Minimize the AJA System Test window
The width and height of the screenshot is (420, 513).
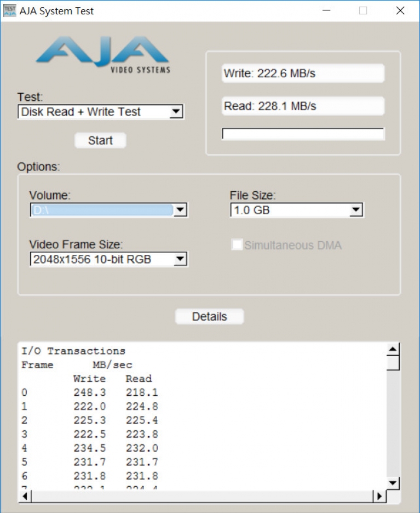pos(326,10)
